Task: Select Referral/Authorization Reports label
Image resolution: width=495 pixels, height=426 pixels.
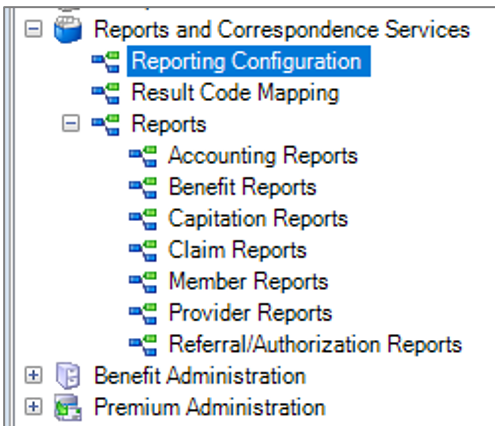Action: pos(315,344)
